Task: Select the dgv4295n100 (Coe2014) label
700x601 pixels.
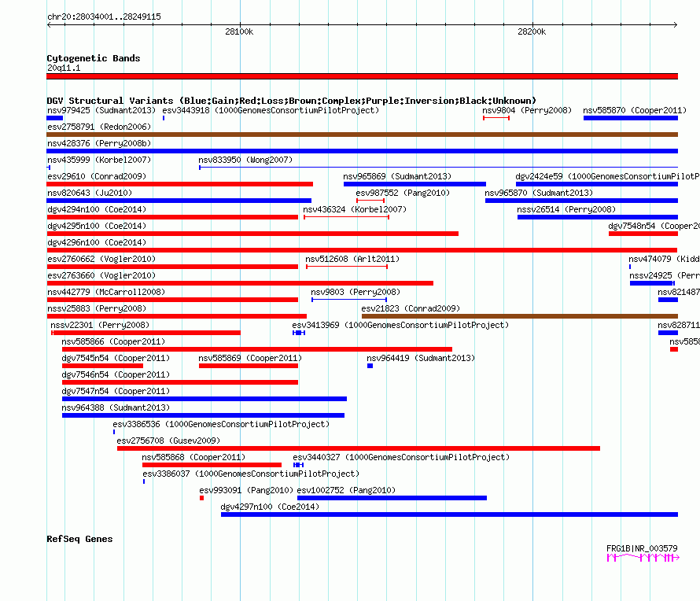Action: pyautogui.click(x=97, y=226)
